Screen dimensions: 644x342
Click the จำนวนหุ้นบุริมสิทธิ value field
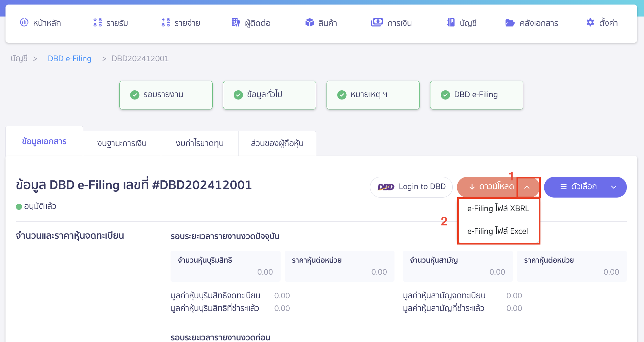tap(225, 266)
